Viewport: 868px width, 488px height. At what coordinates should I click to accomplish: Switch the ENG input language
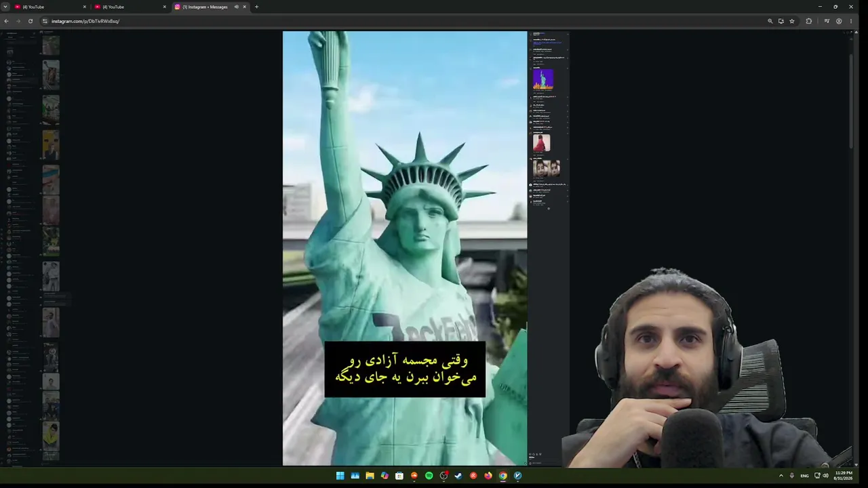point(804,476)
